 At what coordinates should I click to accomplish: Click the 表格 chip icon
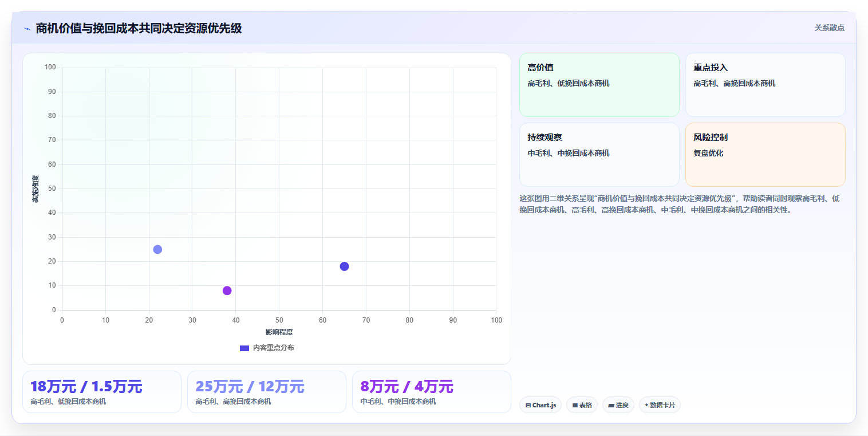tap(575, 405)
